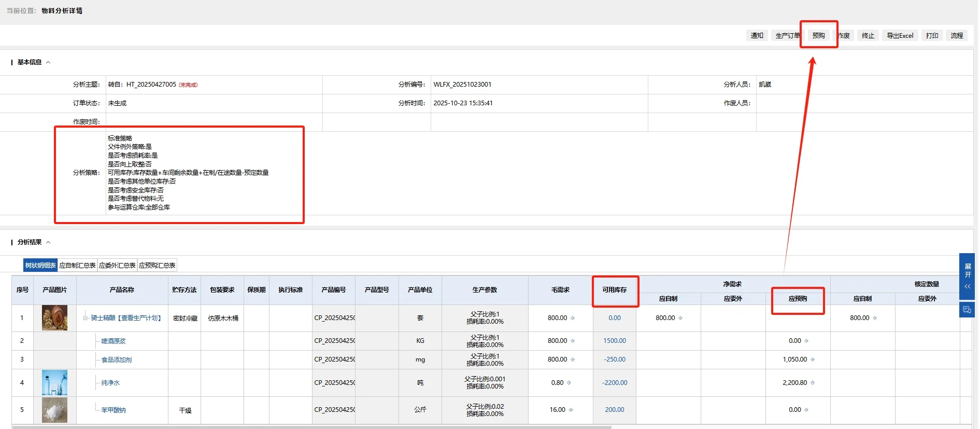
Task: Click the 预购 button
Action: click(x=818, y=36)
